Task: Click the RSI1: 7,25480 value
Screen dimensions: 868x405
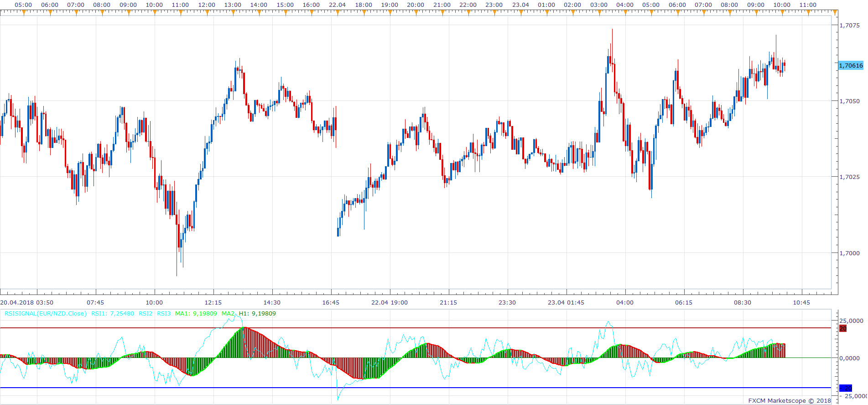Action: (113, 314)
